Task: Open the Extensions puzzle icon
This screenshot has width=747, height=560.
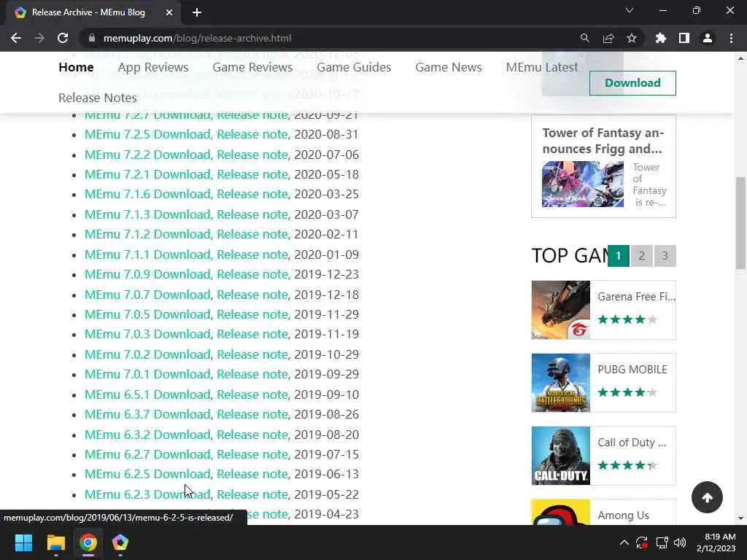Action: pyautogui.click(x=661, y=38)
